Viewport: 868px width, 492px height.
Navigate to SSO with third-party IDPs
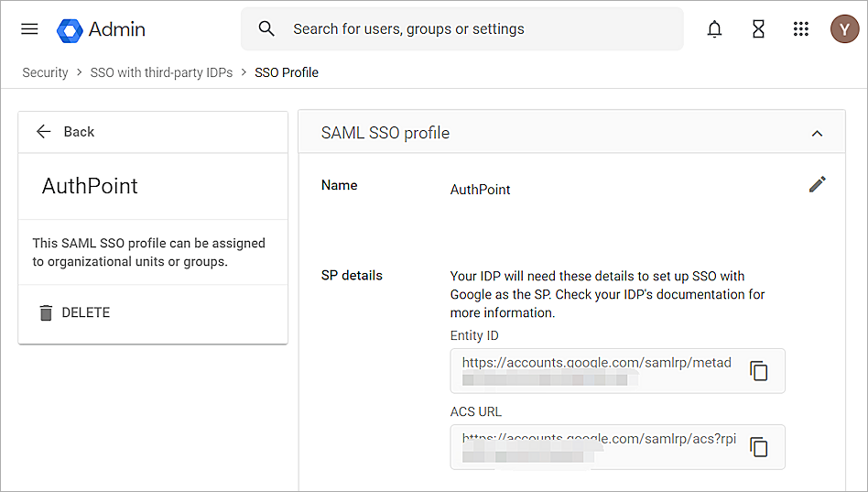(161, 72)
